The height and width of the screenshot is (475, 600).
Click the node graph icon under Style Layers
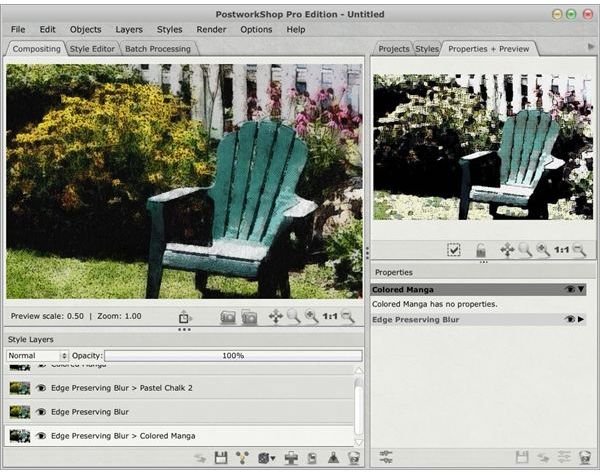coord(242,458)
